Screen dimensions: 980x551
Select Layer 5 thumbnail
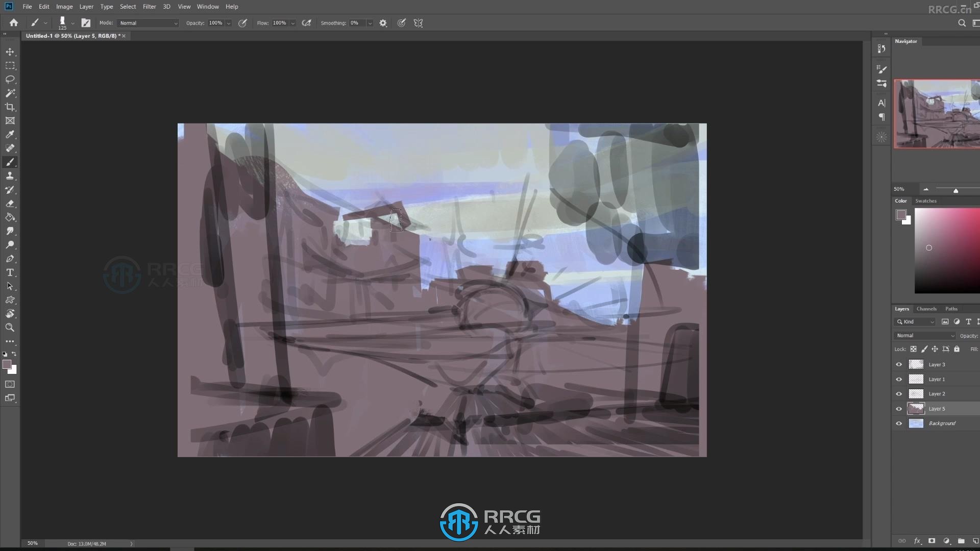click(916, 409)
